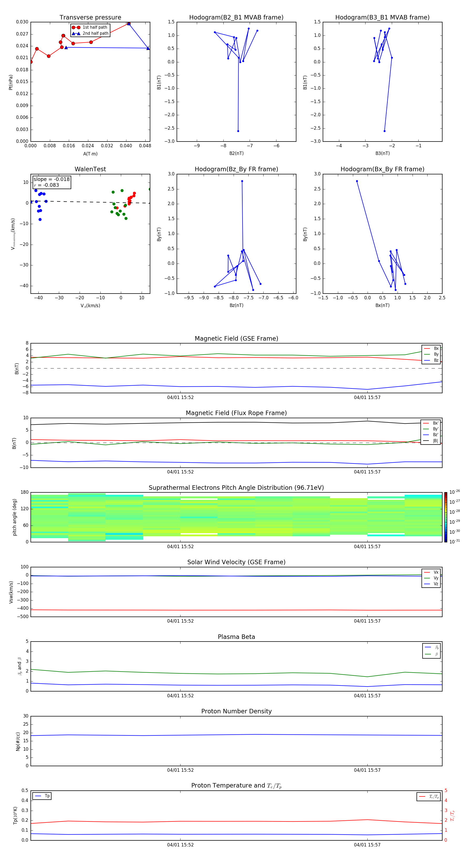The image size is (473, 868).
Task: Click the 'Magnetic Field (Flux Rope Frame)' title
Action: (236, 413)
